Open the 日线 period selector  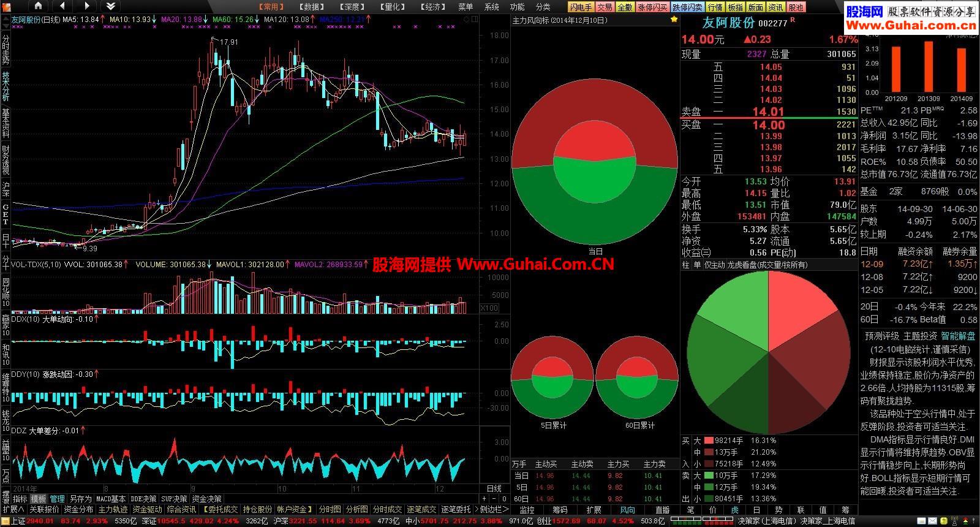click(494, 489)
